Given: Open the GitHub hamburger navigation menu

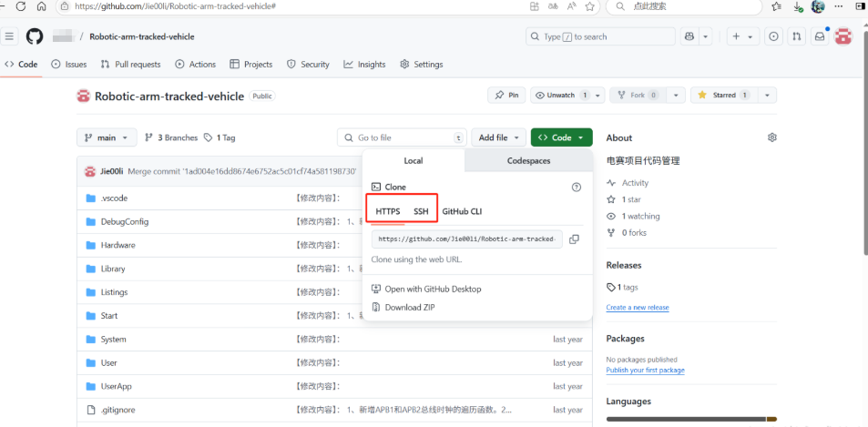Looking at the screenshot, I should point(9,36).
